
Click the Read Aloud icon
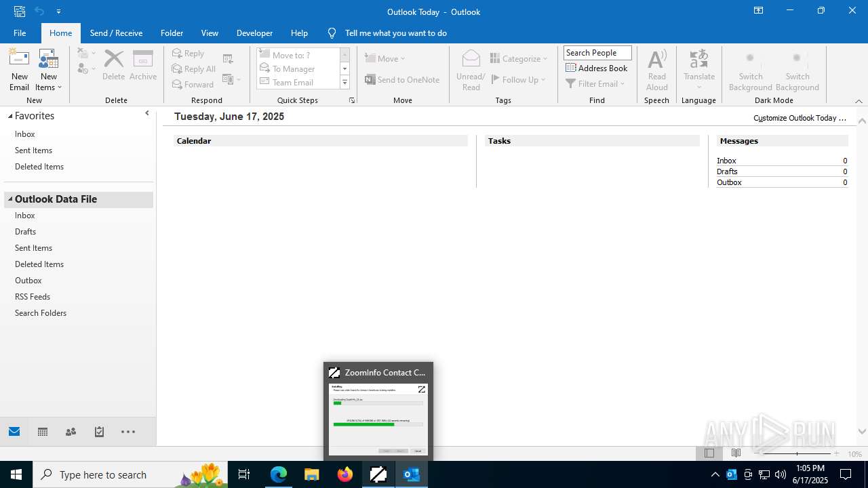pyautogui.click(x=656, y=70)
